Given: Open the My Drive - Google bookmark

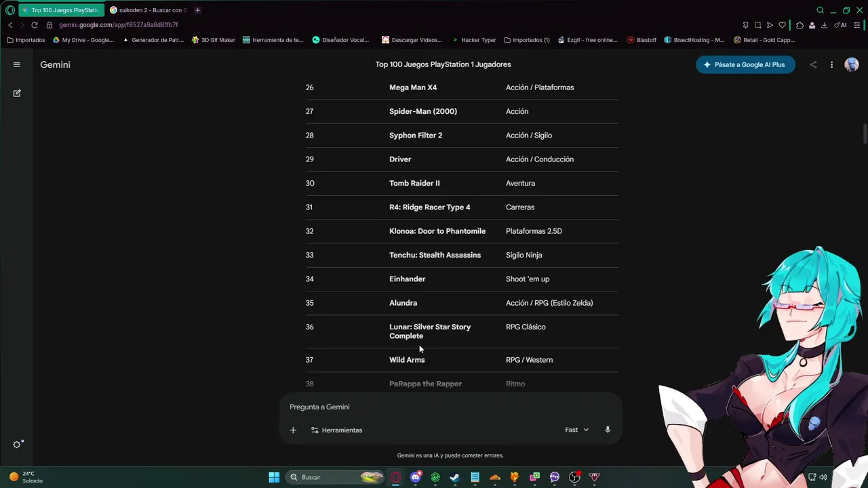Looking at the screenshot, I should coord(83,40).
